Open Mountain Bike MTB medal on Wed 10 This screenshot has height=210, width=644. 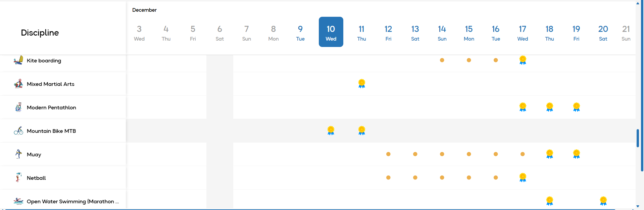coord(331,131)
